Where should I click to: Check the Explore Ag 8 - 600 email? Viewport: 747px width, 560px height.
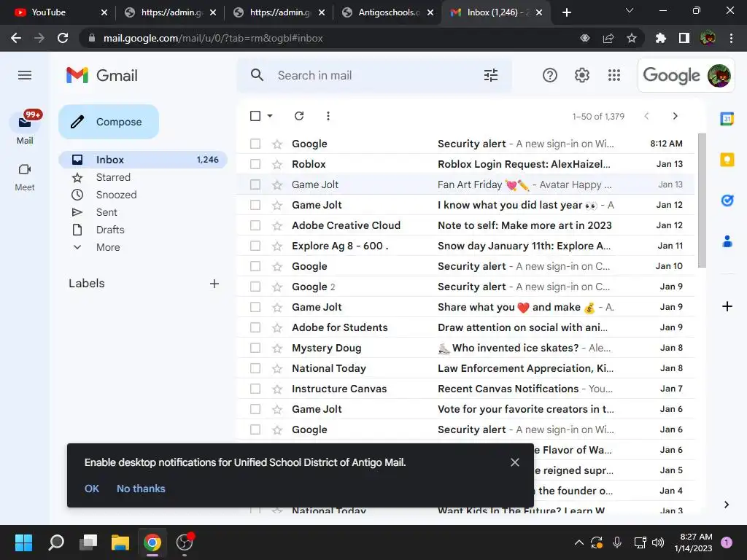[x=255, y=246]
